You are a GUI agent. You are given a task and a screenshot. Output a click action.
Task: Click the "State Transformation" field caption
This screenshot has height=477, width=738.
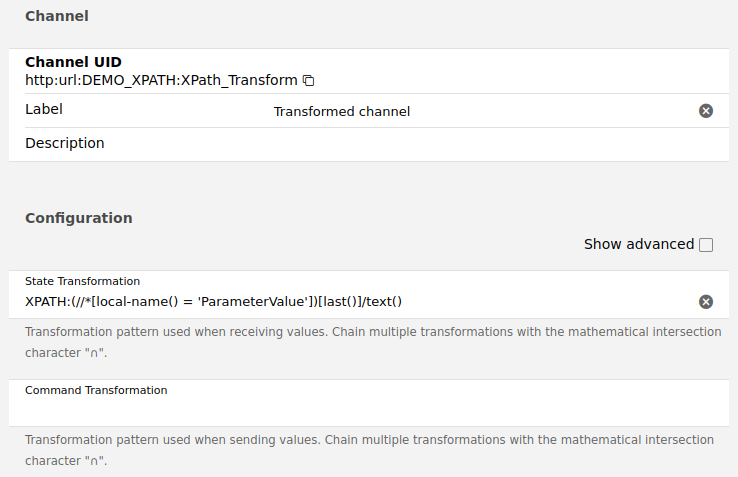[82, 281]
